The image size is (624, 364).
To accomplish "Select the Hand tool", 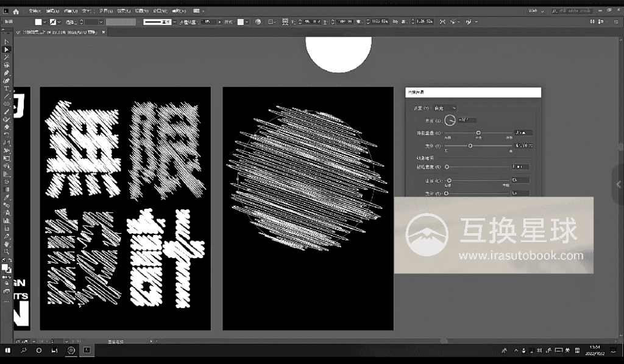I will (x=7, y=243).
